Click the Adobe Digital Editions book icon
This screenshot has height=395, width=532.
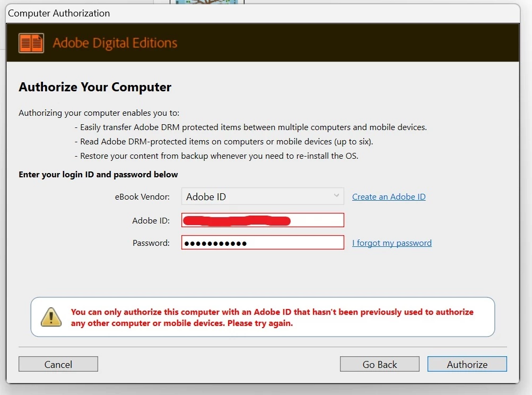coord(31,43)
